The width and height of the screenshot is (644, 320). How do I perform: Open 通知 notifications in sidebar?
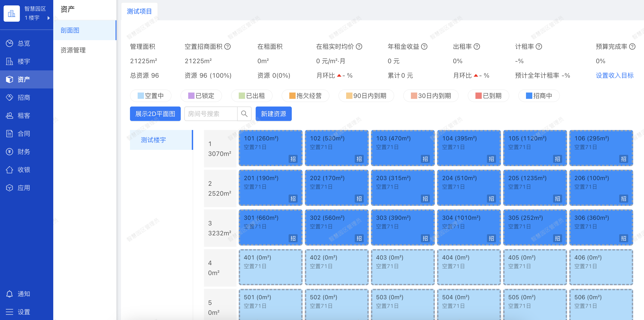(26, 294)
